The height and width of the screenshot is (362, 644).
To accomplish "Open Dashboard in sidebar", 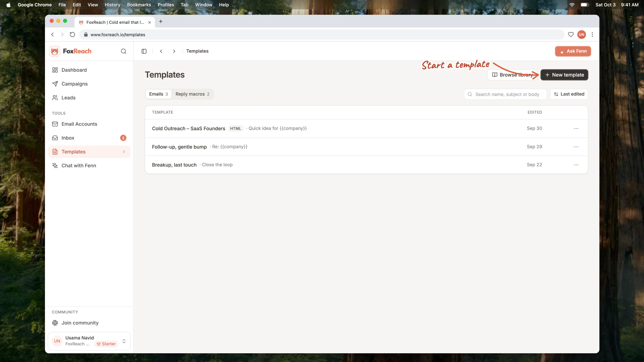I will (x=89, y=70).
